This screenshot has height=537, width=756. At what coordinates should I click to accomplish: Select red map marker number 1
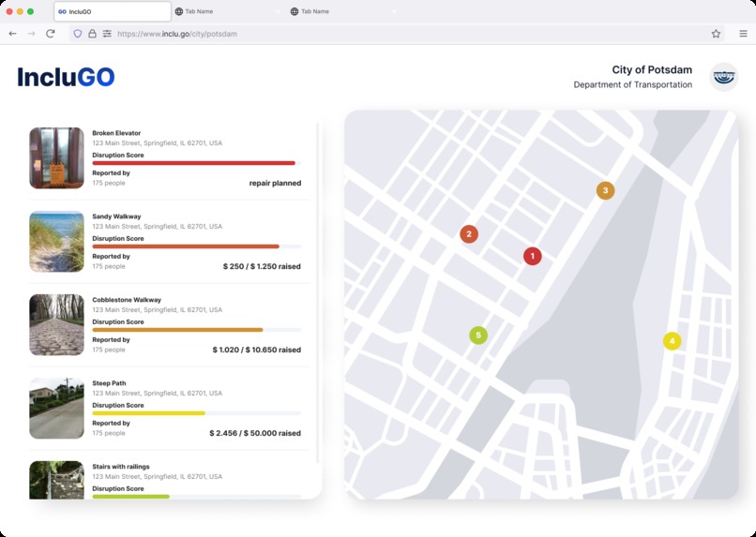click(x=532, y=256)
